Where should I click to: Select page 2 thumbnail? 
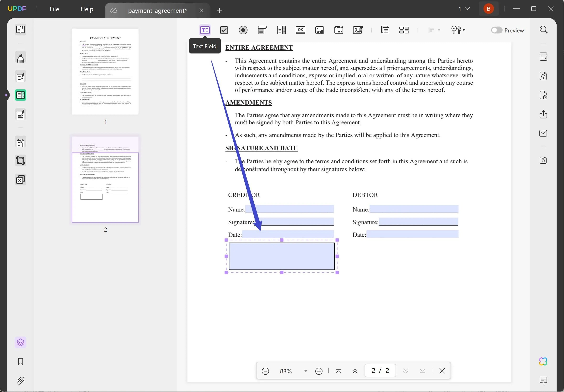tap(105, 179)
